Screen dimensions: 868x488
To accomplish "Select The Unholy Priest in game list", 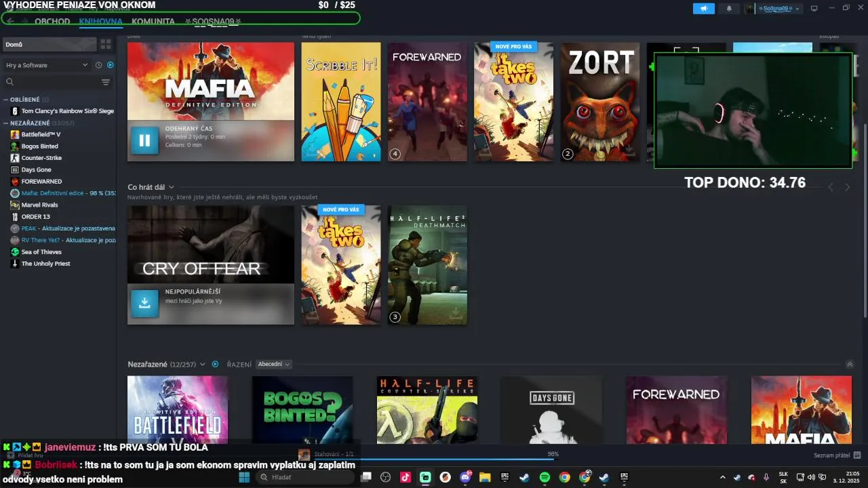I will click(45, 263).
